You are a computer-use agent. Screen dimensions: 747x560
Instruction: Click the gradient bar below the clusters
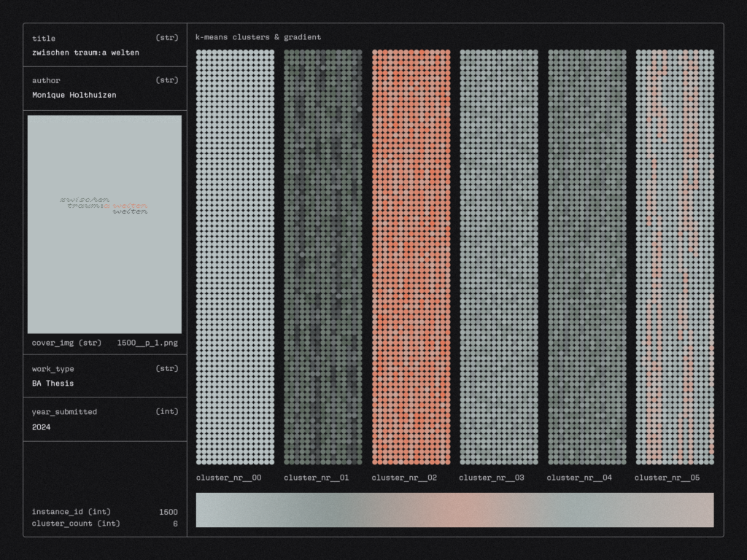coord(454,510)
